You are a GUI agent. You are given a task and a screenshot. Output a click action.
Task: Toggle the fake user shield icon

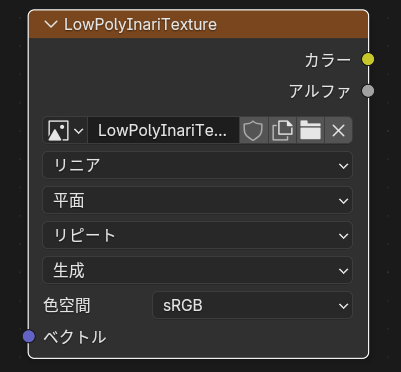click(253, 130)
